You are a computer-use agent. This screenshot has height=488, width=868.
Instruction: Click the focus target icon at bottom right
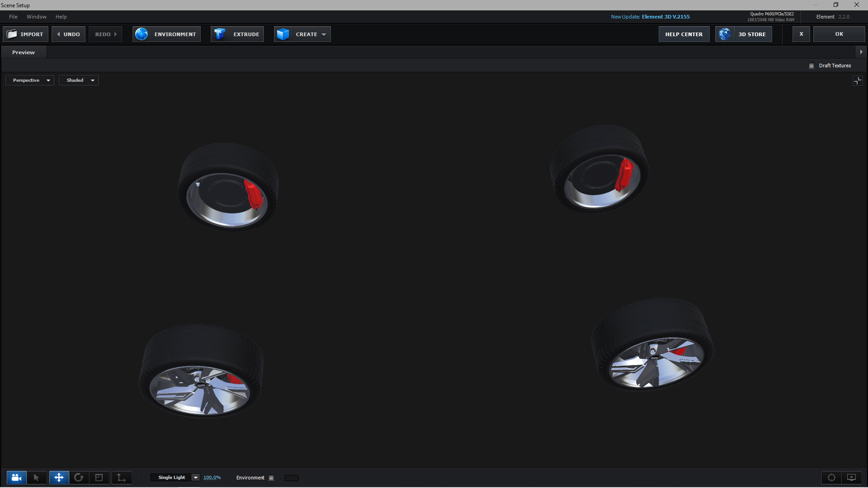pyautogui.click(x=831, y=478)
